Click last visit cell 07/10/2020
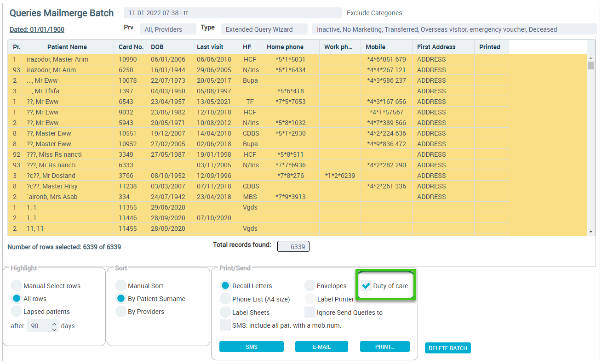Screen dimensions: 602x364 point(214,218)
